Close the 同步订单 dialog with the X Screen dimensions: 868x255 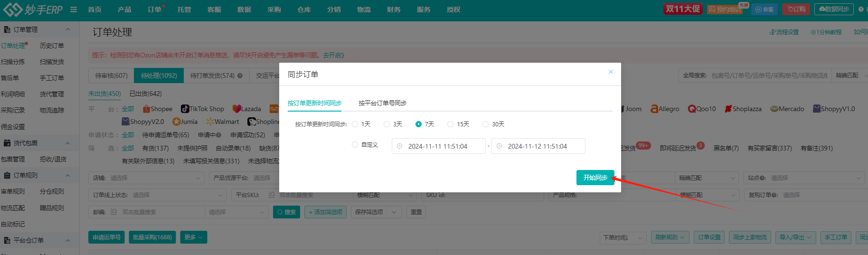[611, 72]
